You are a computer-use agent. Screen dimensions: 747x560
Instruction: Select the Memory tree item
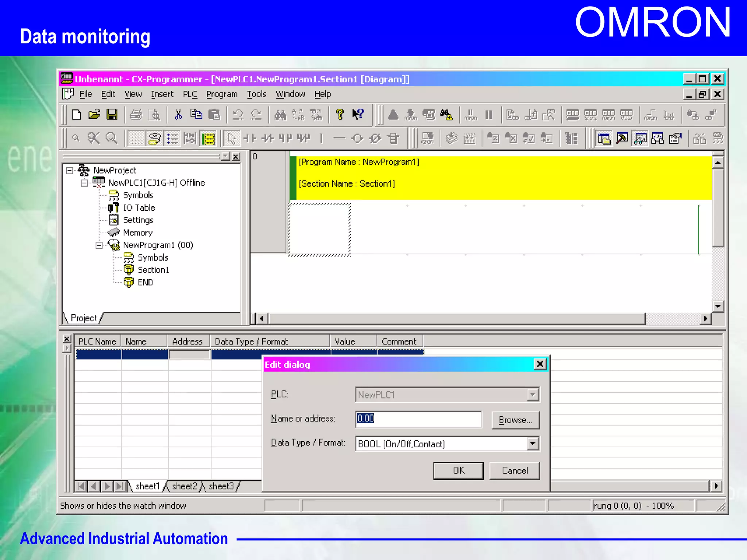[138, 233]
